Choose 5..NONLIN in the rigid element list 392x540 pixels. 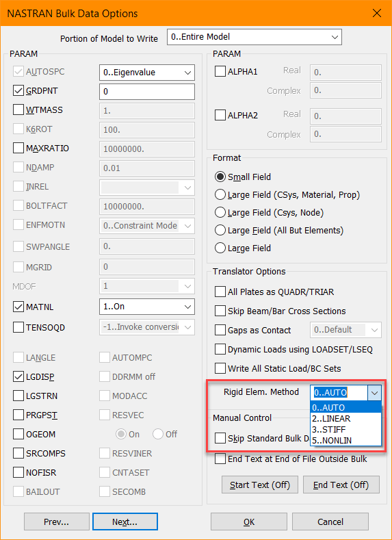[x=346, y=441]
